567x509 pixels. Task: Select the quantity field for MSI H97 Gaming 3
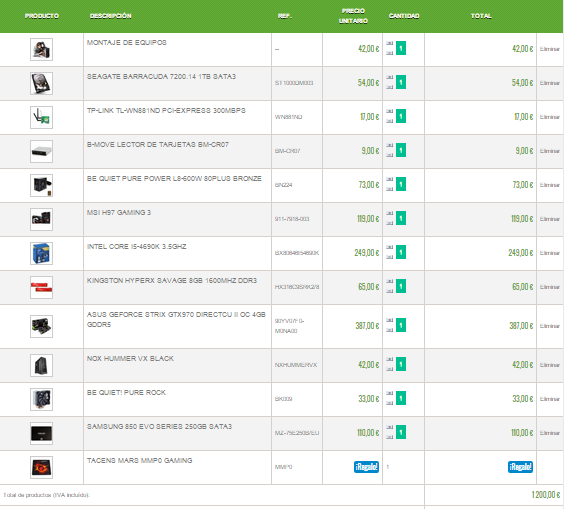401,218
